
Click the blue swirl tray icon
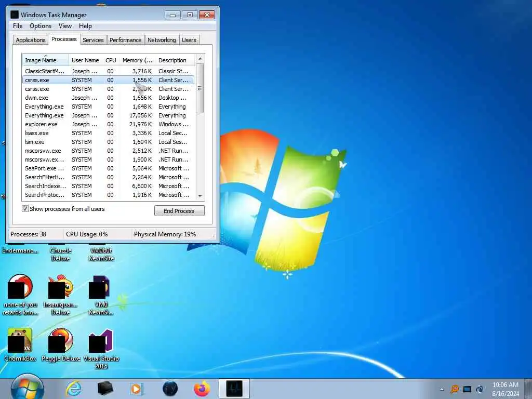(480, 389)
